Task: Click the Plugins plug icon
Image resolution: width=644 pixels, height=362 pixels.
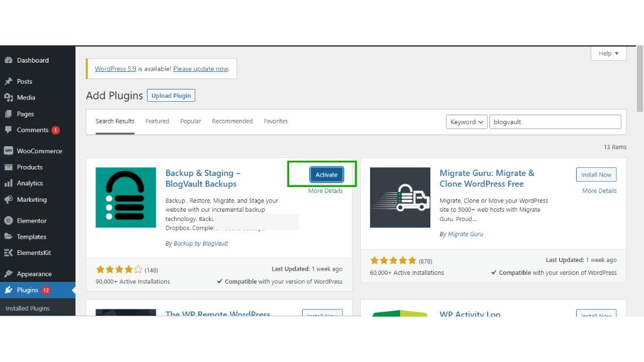Action: (x=8, y=289)
